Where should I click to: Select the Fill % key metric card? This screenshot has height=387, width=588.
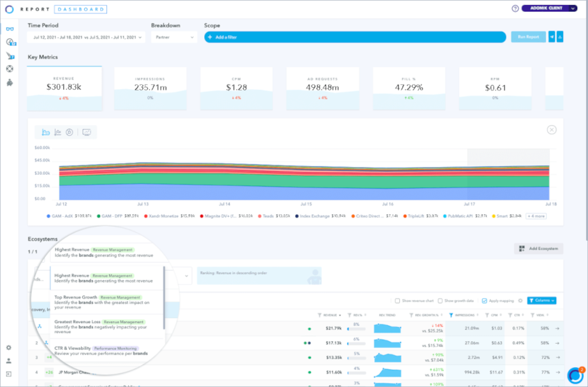click(409, 89)
